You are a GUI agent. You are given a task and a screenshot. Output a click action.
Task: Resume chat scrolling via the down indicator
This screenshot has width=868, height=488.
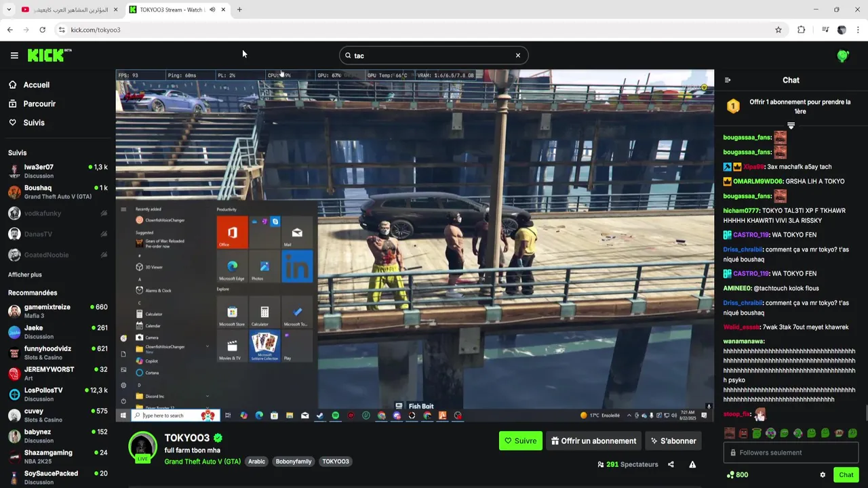tap(791, 126)
